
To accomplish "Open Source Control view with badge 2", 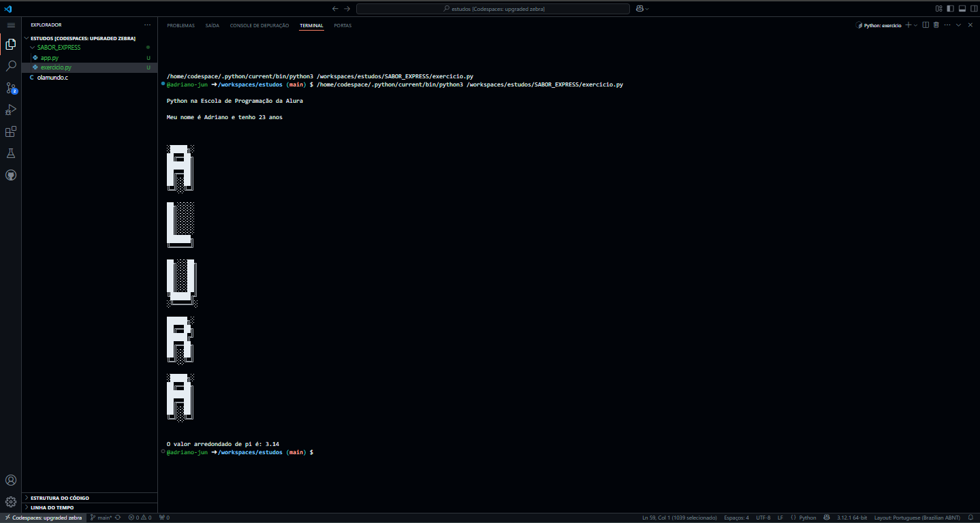I will (x=10, y=88).
